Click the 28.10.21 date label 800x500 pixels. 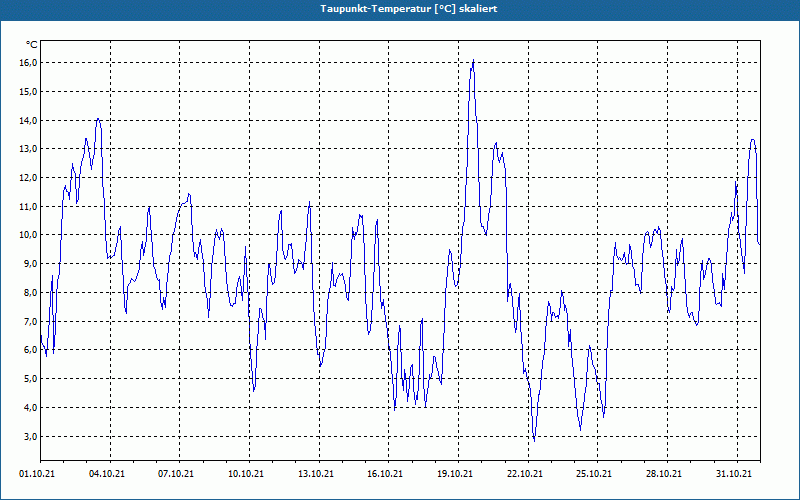click(664, 474)
